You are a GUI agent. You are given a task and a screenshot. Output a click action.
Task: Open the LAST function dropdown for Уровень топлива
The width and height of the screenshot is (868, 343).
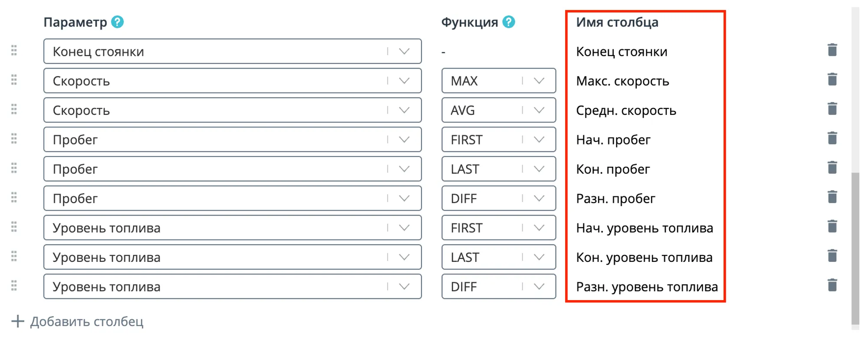click(499, 257)
